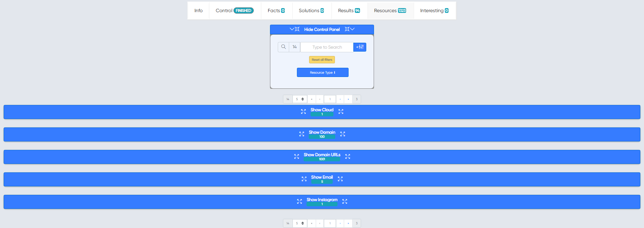Click Reset all filters
Viewport: 644px width, 228px height.
(x=322, y=60)
